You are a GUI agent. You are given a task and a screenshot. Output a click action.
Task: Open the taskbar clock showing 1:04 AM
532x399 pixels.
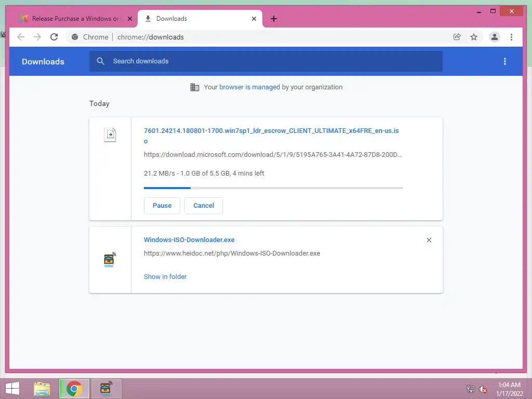click(509, 389)
